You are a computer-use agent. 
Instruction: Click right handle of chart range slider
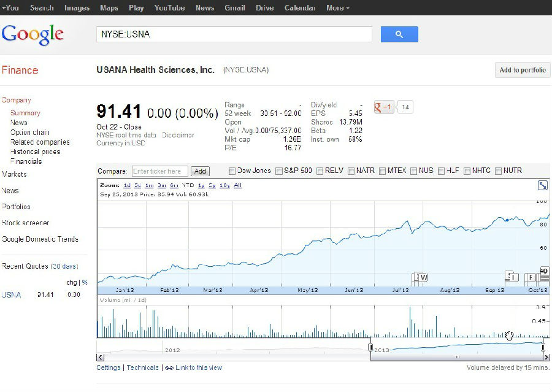(x=543, y=348)
